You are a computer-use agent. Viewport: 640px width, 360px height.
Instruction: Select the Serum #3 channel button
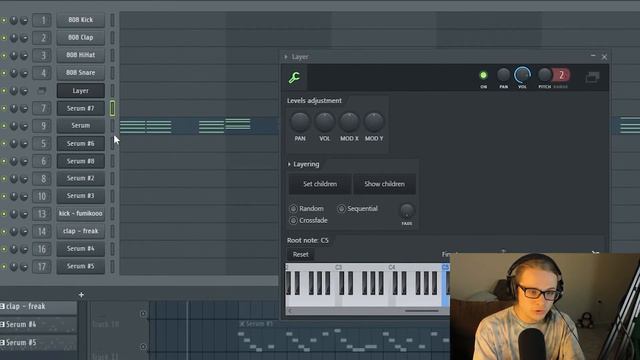[x=81, y=196]
